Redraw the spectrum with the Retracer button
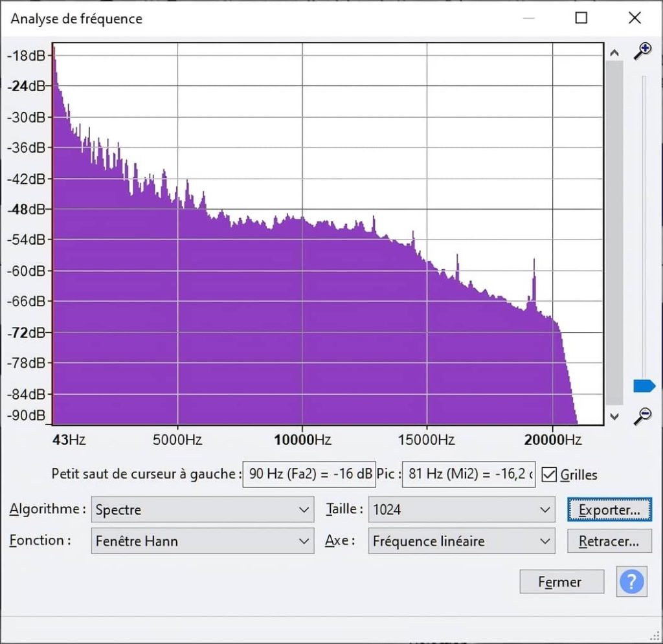The height and width of the screenshot is (644, 663). (609, 541)
